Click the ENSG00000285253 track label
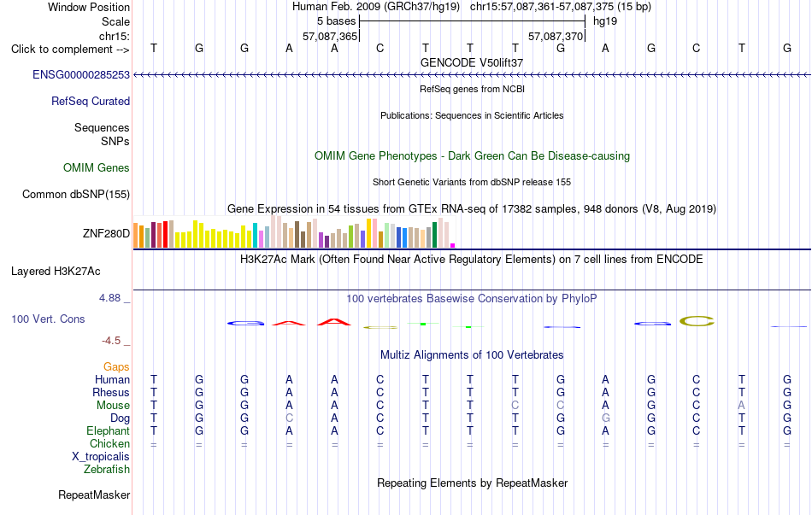This screenshot has width=812, height=515. pos(81,74)
